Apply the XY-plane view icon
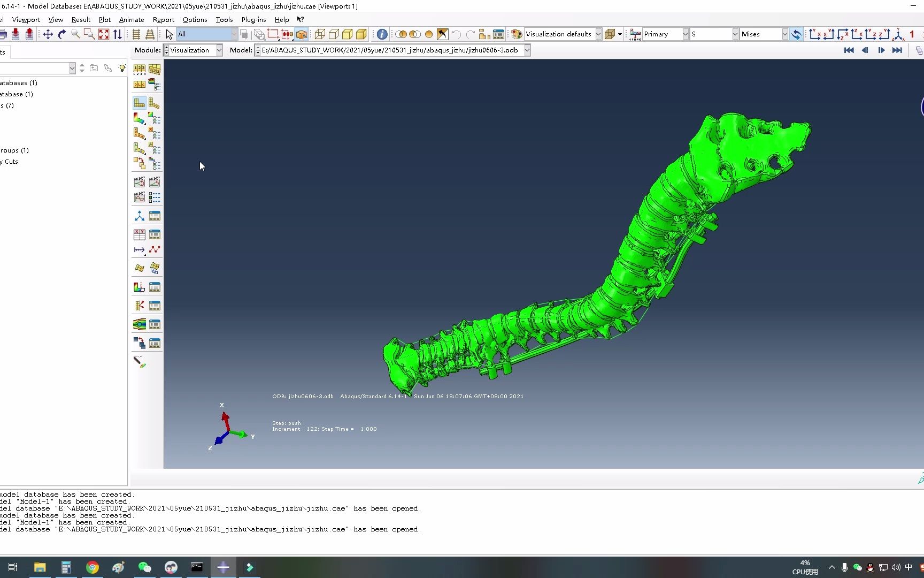The width and height of the screenshot is (924, 578). pos(815,34)
